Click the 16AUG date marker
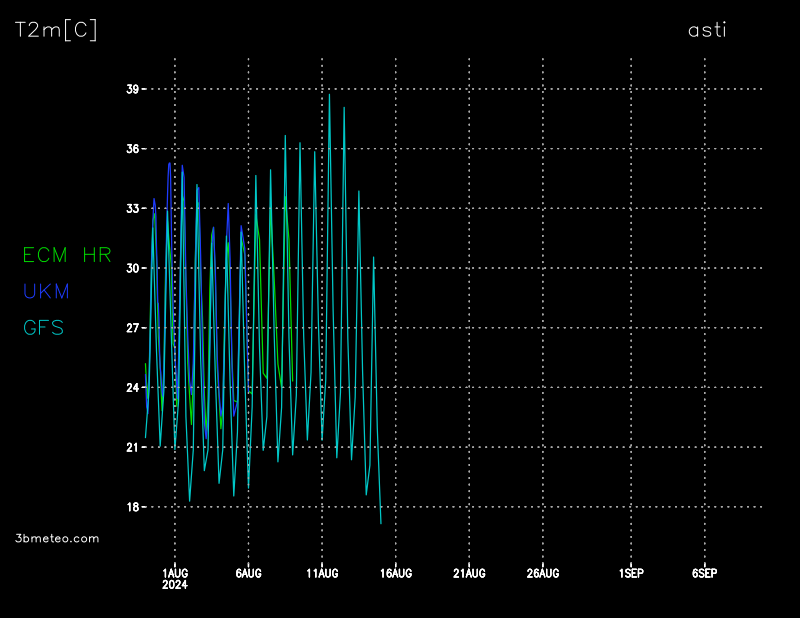Viewport: 800px width, 618px height. click(x=396, y=573)
